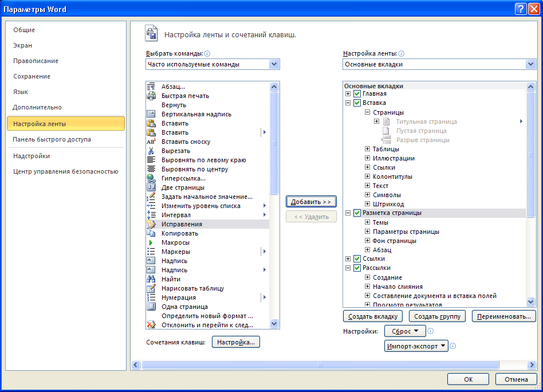Select the Гиперссылка globe icon
This screenshot has width=543, height=392.
(x=151, y=178)
